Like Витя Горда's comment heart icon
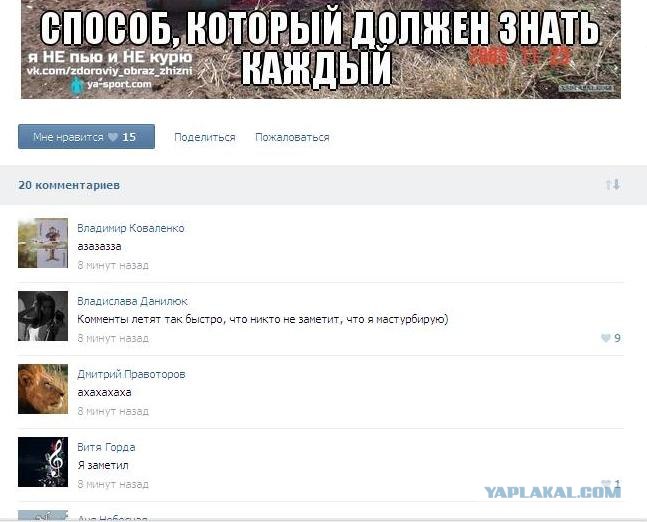Screen dimensions: 647x522 606,483
